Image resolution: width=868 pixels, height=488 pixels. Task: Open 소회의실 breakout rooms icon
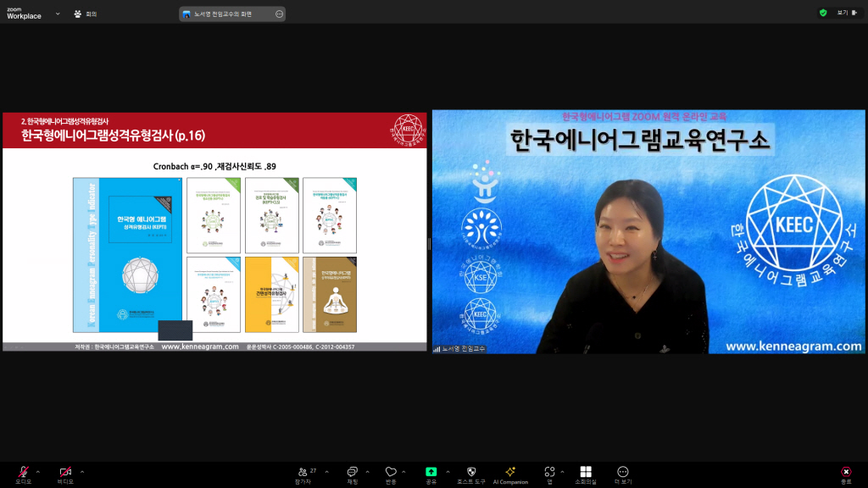click(586, 471)
